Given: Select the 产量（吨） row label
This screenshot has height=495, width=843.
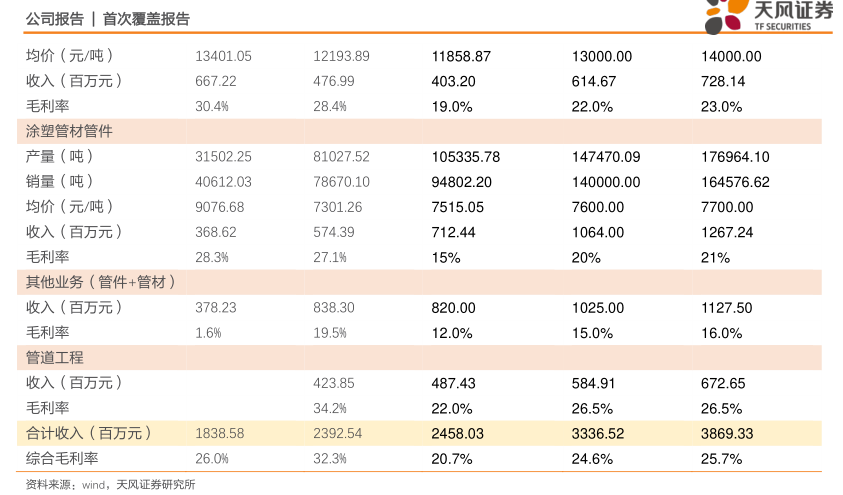Looking at the screenshot, I should pos(59,157).
